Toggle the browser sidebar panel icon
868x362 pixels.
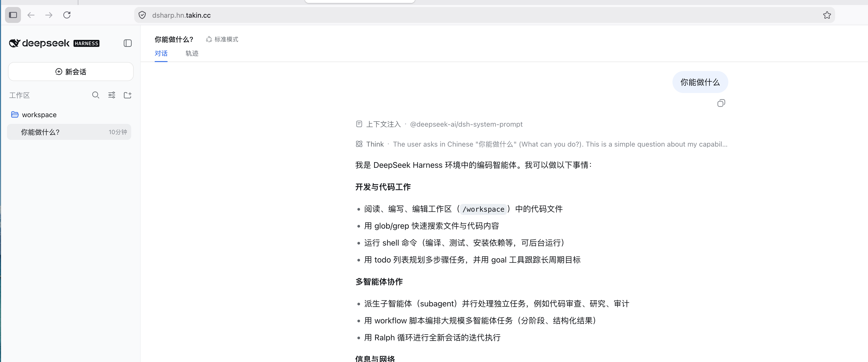[13, 15]
